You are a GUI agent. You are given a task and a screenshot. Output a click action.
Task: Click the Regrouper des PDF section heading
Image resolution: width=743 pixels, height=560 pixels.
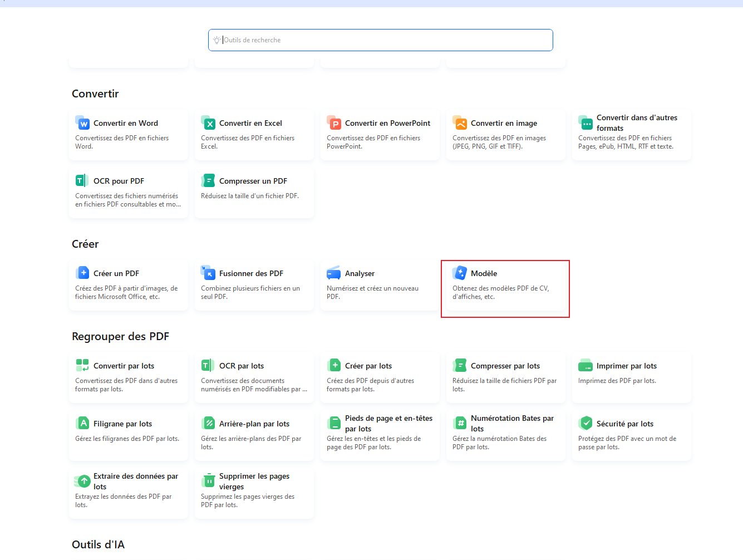[x=120, y=336]
